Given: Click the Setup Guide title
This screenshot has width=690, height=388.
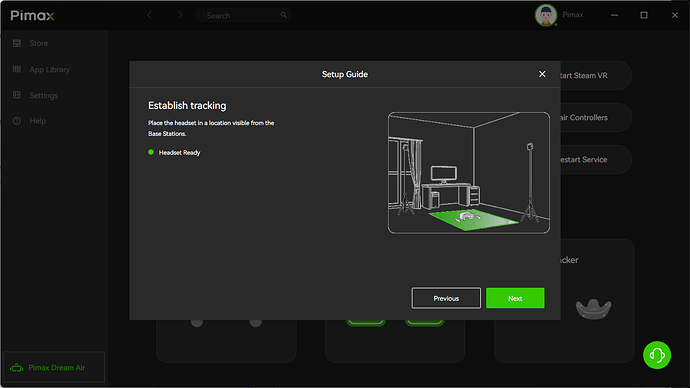Looking at the screenshot, I should (345, 74).
